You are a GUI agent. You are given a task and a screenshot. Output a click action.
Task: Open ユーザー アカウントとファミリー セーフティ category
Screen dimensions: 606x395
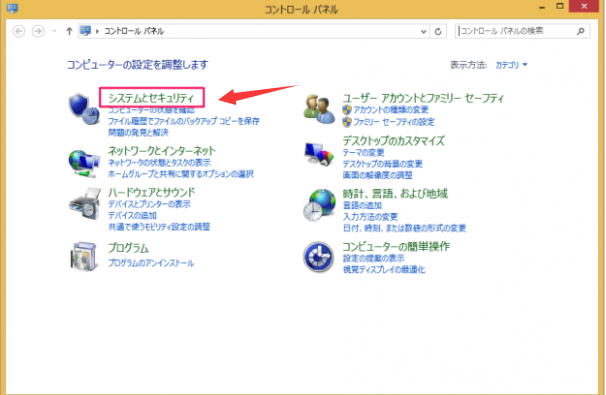pyautogui.click(x=423, y=98)
